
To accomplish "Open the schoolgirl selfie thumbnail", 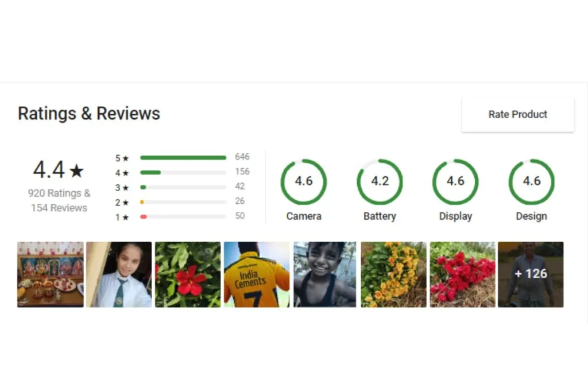I will click(119, 274).
